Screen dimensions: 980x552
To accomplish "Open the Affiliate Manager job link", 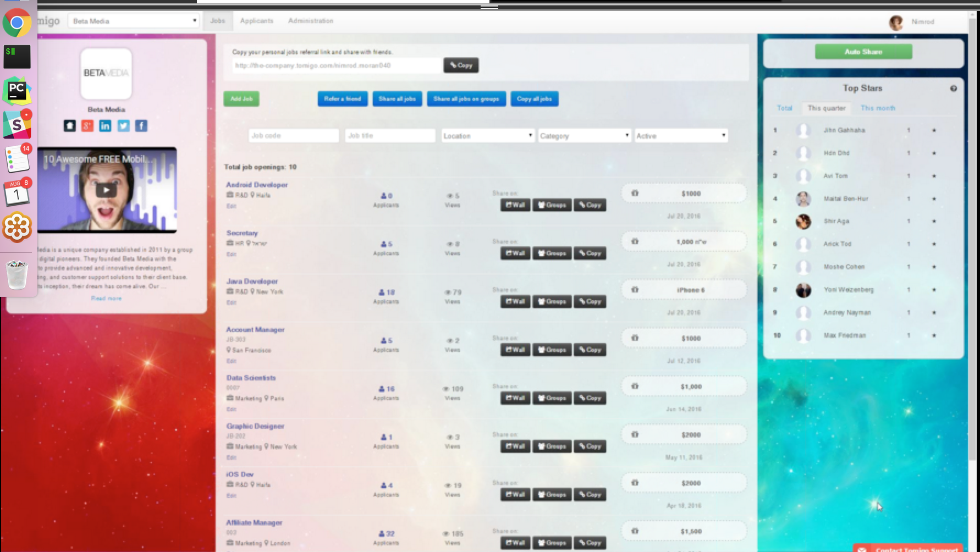I will pyautogui.click(x=254, y=523).
